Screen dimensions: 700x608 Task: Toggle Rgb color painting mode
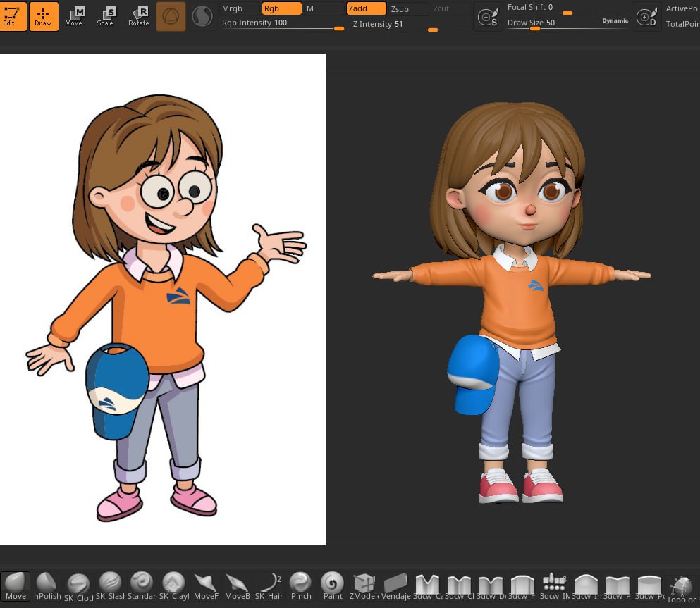(281, 8)
